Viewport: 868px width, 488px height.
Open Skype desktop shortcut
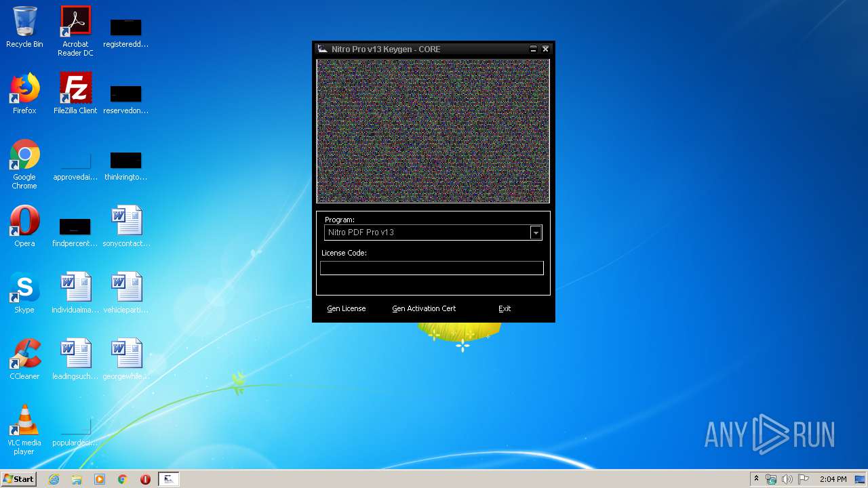click(x=24, y=293)
